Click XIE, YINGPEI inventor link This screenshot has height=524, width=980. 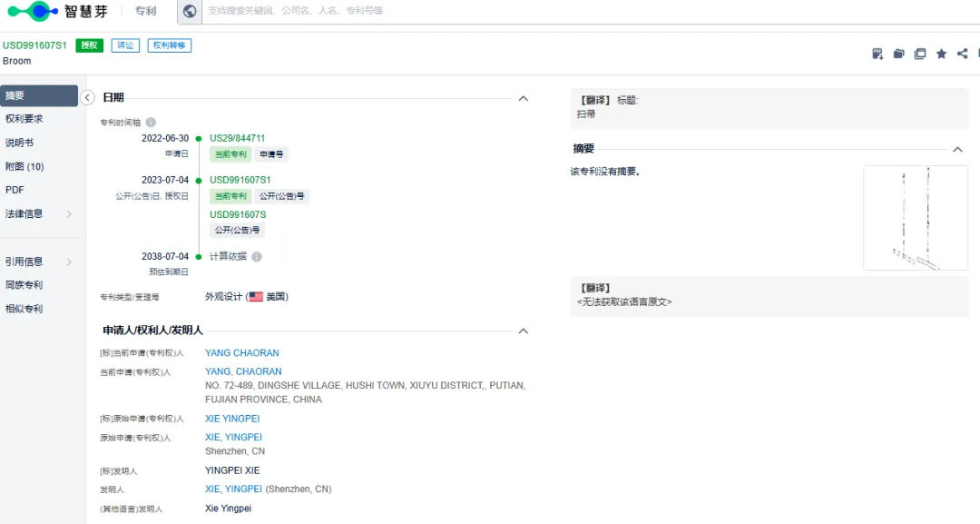tap(233, 489)
